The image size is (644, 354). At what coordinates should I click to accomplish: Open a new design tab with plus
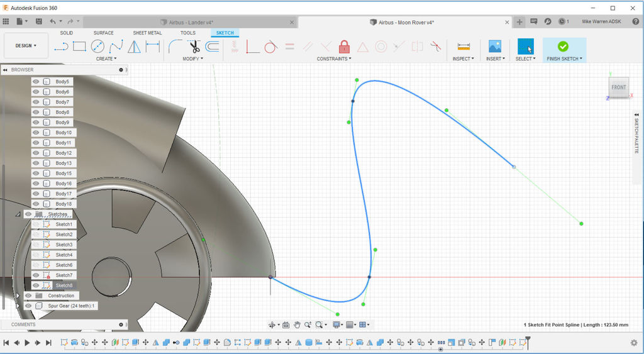tap(519, 22)
